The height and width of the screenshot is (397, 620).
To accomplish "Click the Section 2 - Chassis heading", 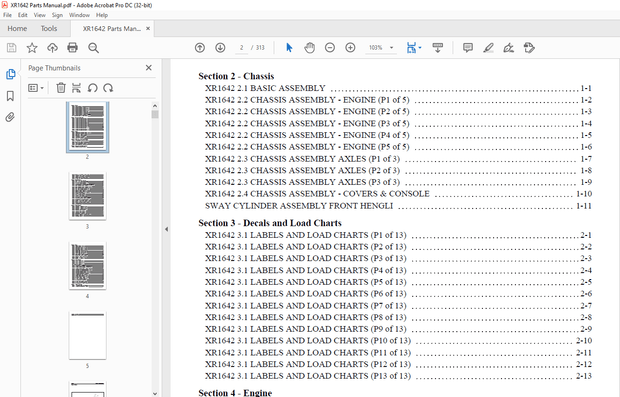I will tap(236, 76).
